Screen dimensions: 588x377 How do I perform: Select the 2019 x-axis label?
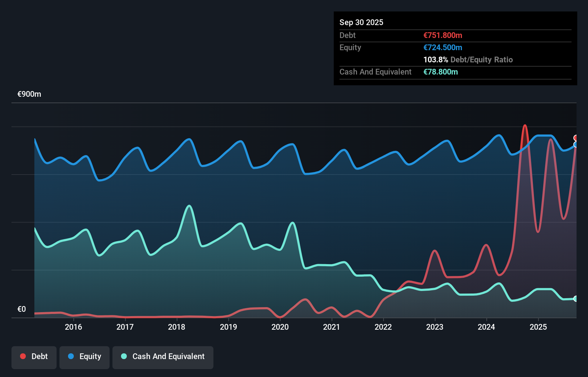tap(228, 327)
